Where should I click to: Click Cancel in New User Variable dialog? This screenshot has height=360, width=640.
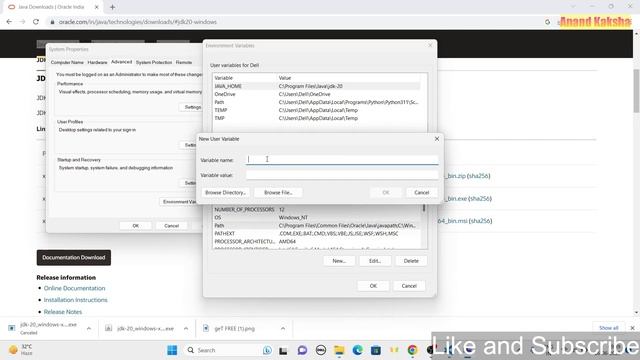tap(422, 192)
